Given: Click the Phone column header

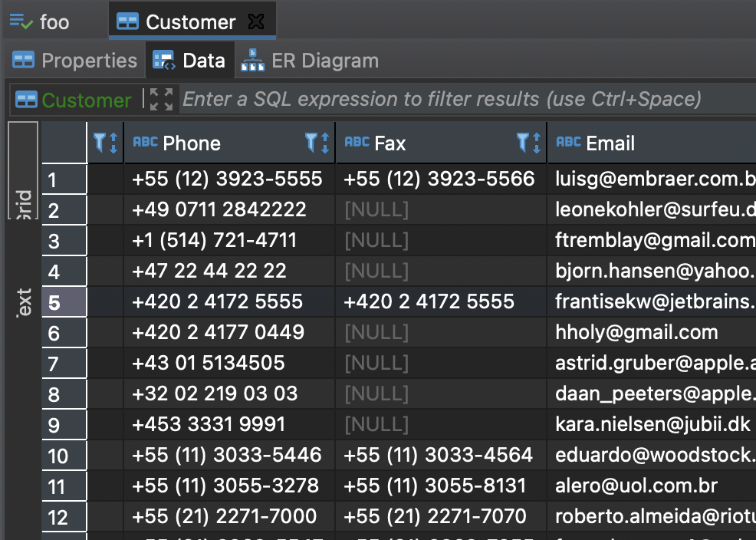Looking at the screenshot, I should 229,143.
